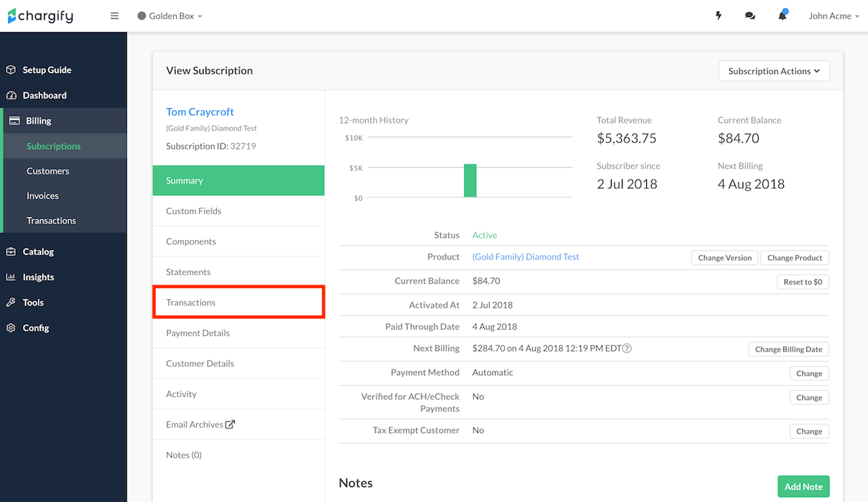Image resolution: width=868 pixels, height=502 pixels.
Task: Click the Catalog briefcase icon
Action: coord(11,251)
